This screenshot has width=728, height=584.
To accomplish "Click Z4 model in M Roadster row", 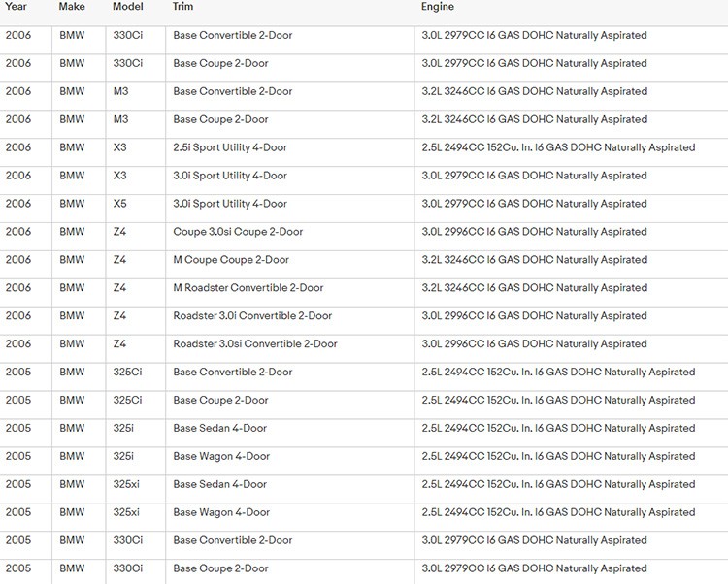I will coord(119,287).
